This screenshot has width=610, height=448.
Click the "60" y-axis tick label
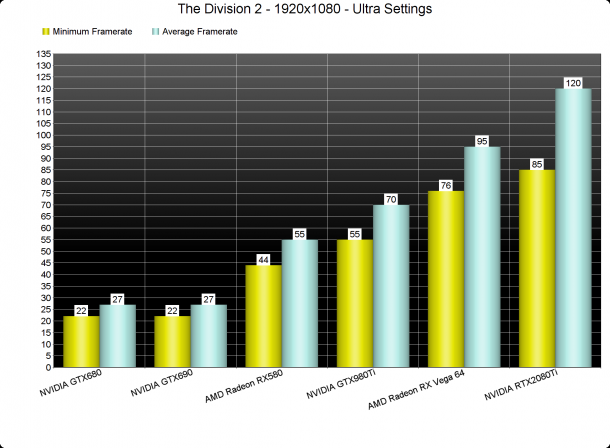(46, 228)
